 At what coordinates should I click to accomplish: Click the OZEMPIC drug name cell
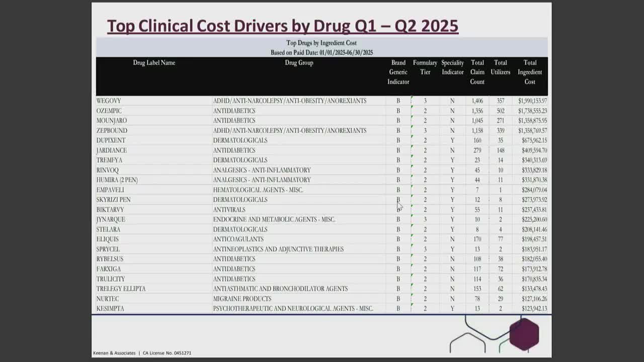point(109,111)
